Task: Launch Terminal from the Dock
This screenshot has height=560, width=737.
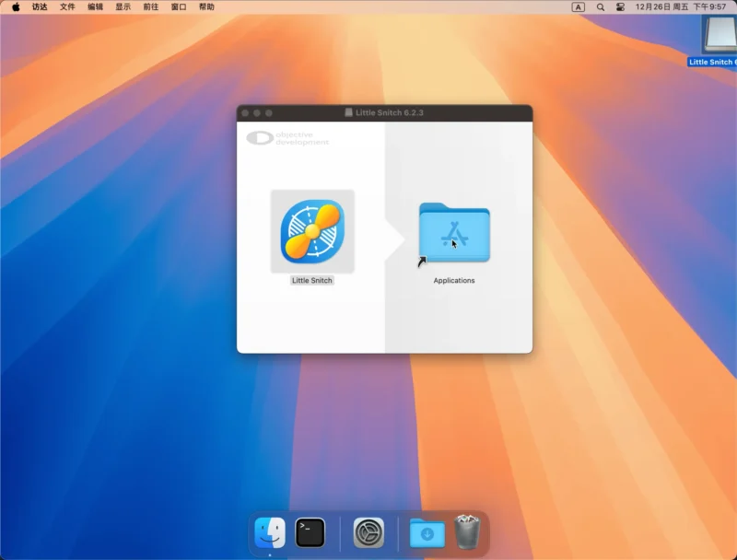Action: click(x=310, y=532)
